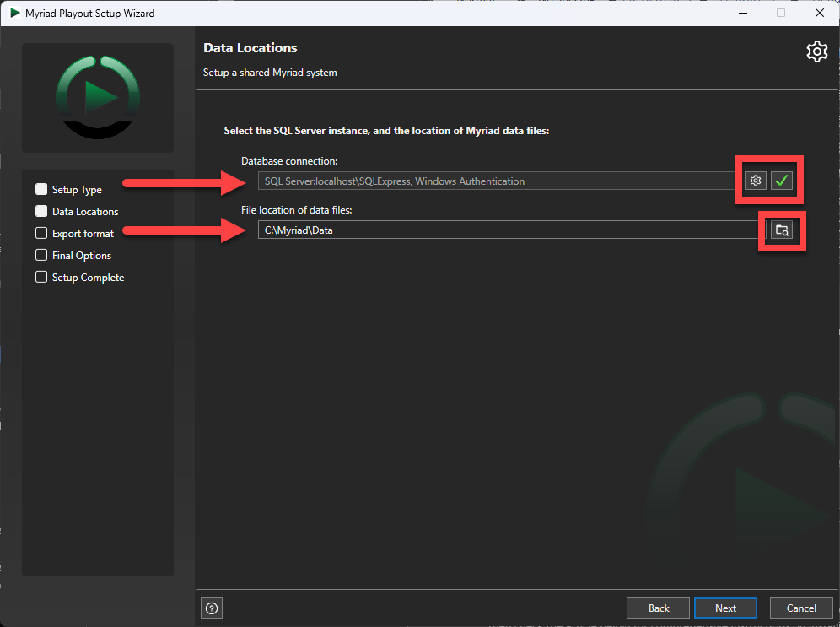
Task: Open the wizard settings gear icon
Action: click(x=816, y=51)
